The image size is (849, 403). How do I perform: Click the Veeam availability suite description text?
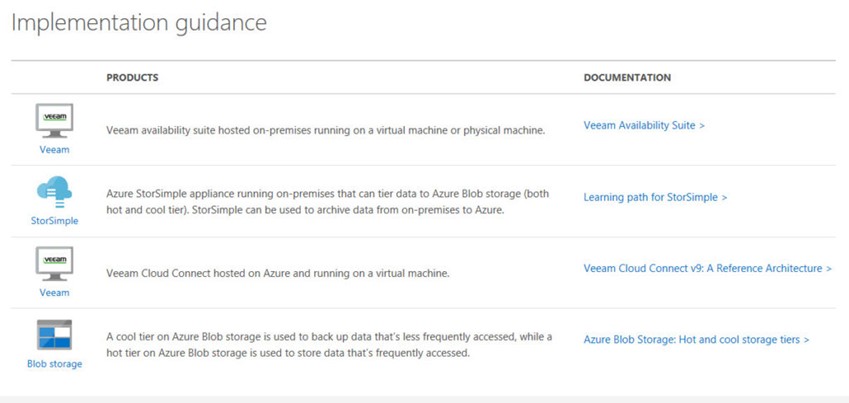325,131
